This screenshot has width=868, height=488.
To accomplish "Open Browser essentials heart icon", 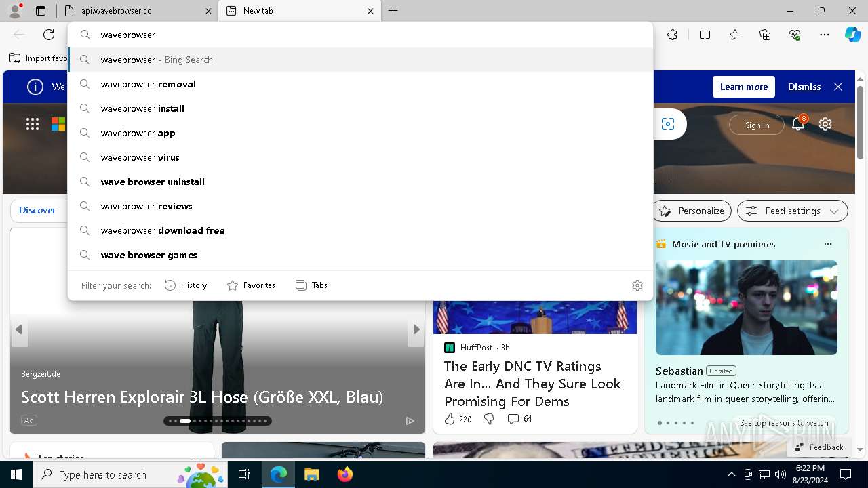I will pos(795,35).
